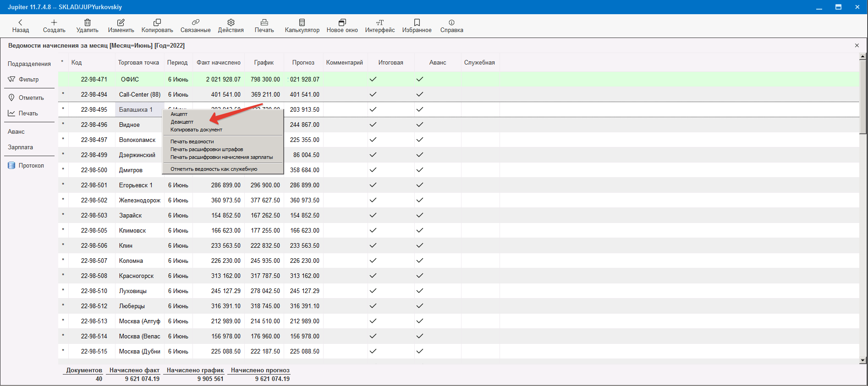Image resolution: width=868 pixels, height=386 pixels.
Task: Click the График column header
Action: pyautogui.click(x=264, y=62)
